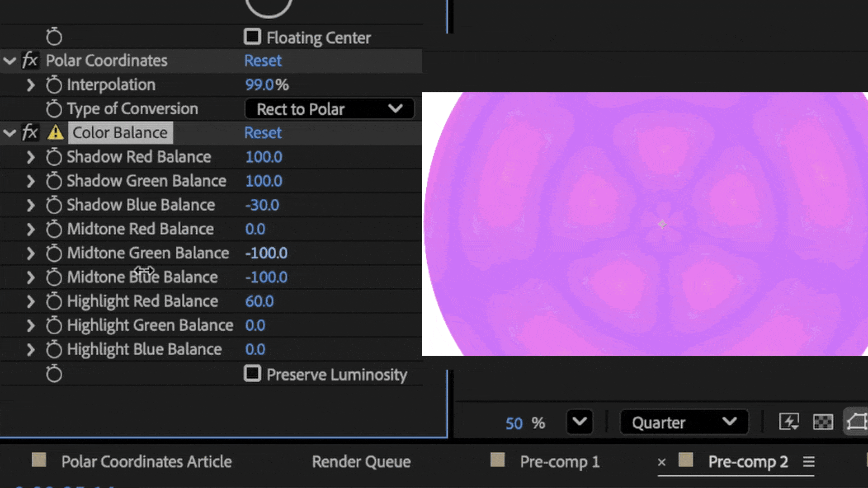Toggle the Midtone Green Balance stopwatch
This screenshot has height=488, width=868.
[54, 253]
